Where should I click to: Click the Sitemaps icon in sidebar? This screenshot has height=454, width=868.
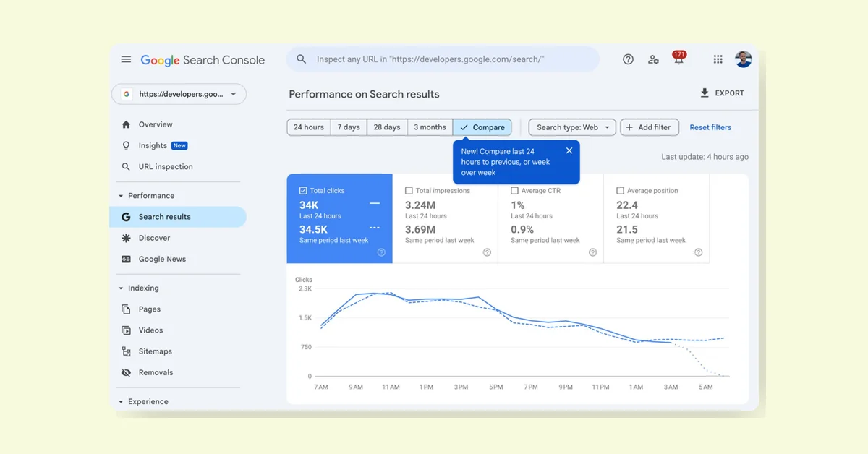pos(126,351)
